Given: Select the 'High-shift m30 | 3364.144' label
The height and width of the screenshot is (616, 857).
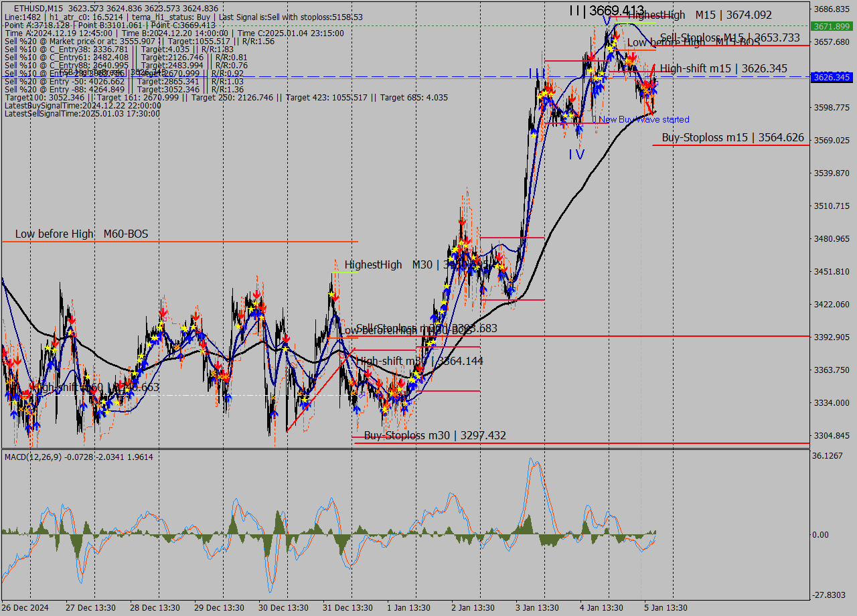Looking at the screenshot, I should (x=418, y=361).
